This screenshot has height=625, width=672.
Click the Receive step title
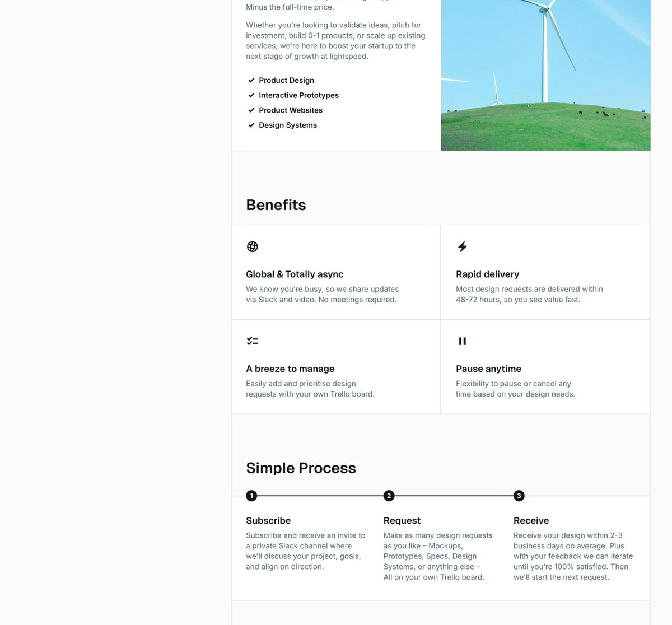coord(531,520)
